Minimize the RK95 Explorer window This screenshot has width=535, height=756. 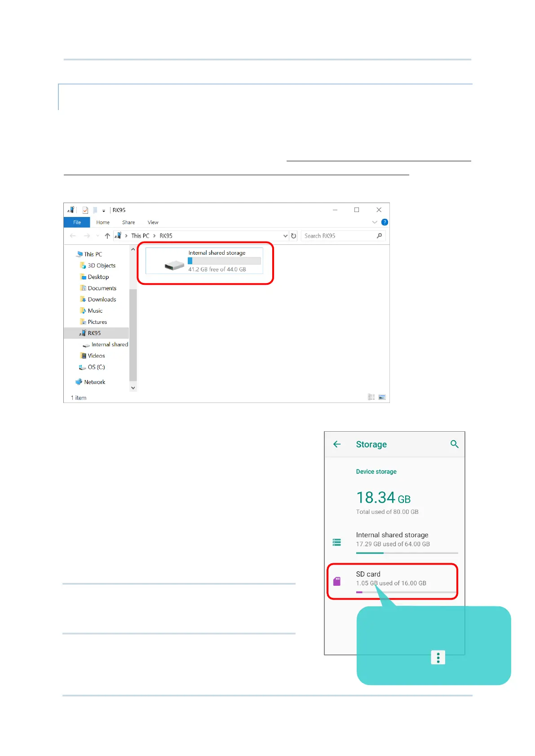pyautogui.click(x=335, y=210)
